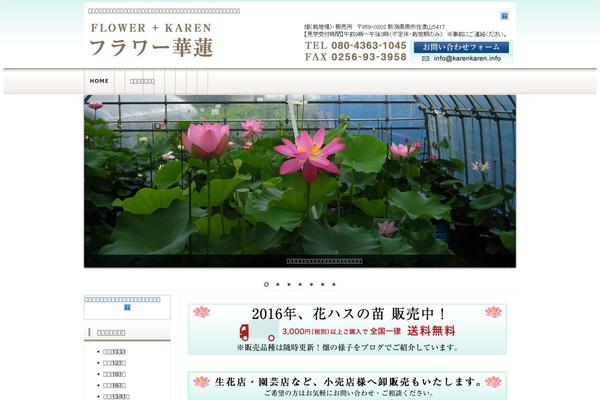This screenshot has width=600, height=400.
Task: Click the FAX 0256-93-3958 number
Action: coord(355,57)
